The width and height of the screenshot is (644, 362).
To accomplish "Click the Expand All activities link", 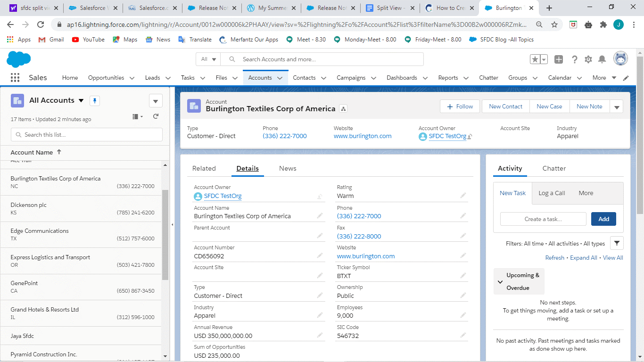I will click(x=583, y=257).
